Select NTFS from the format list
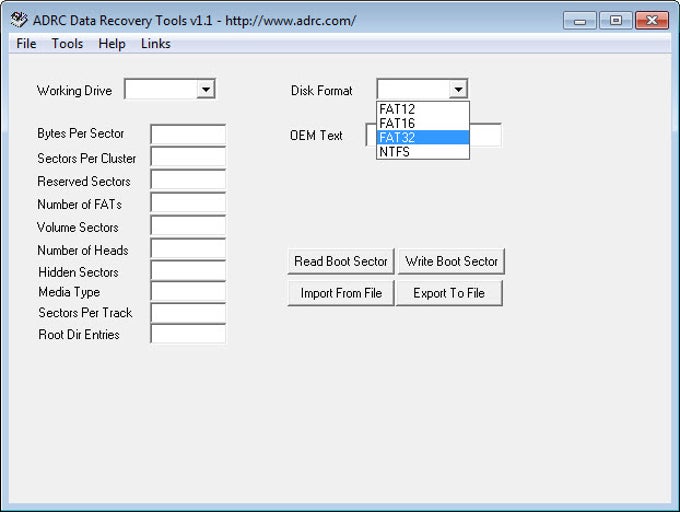This screenshot has height=512, width=680. pos(423,151)
